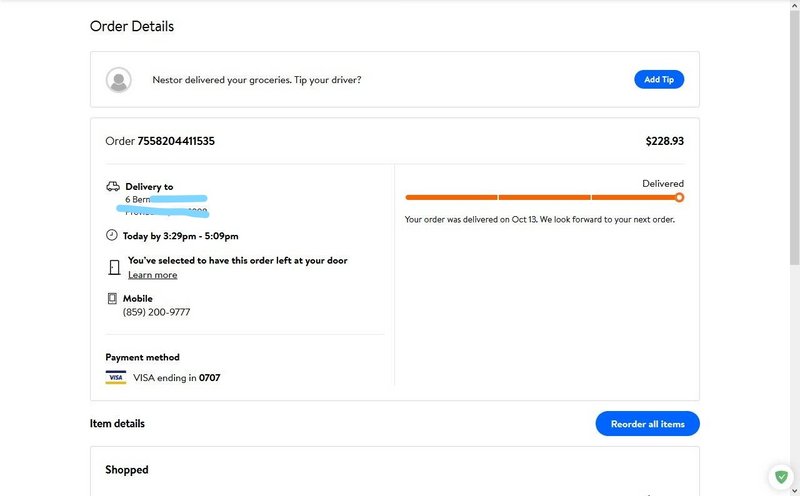Click the order total $228.93

point(665,141)
